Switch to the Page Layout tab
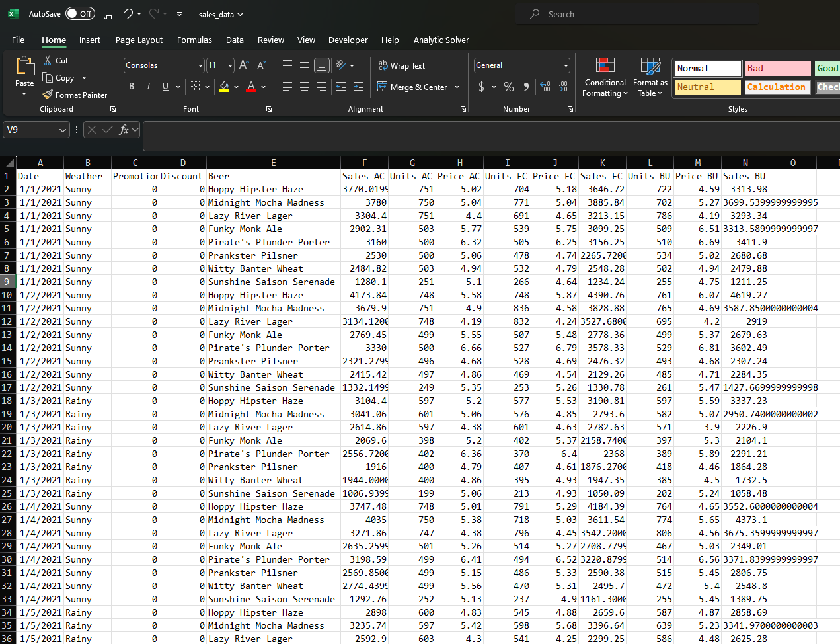Screen dimensions: 840x644 [139, 40]
